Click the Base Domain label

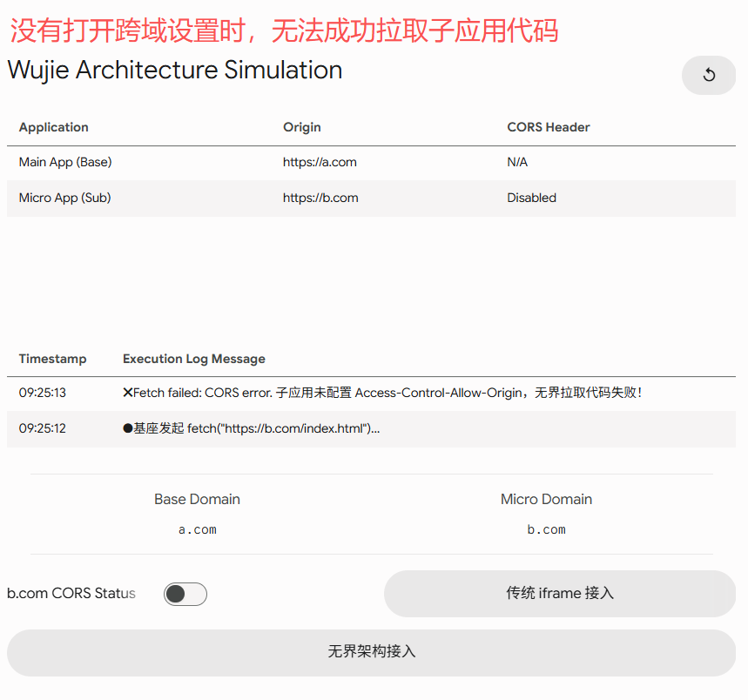(x=197, y=499)
